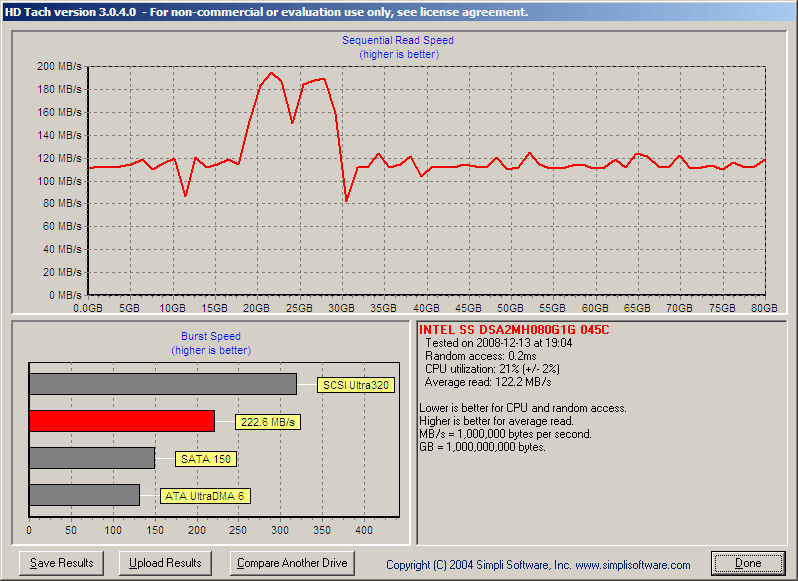
Task: Click the gray SATA 150 bar
Action: [x=91, y=458]
